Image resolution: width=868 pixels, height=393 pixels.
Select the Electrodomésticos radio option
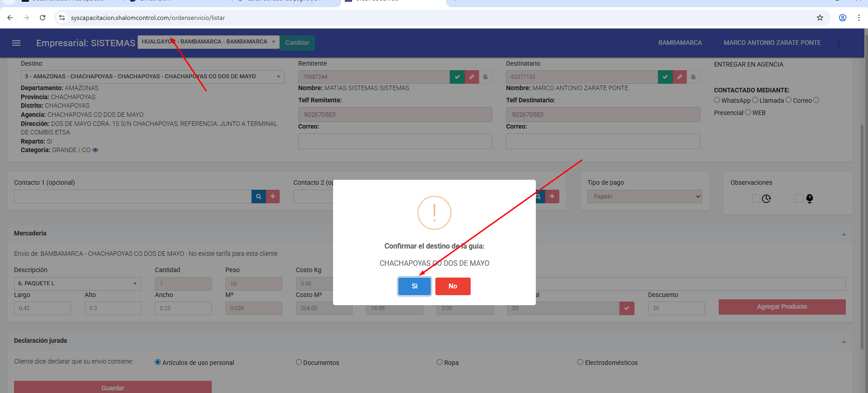[x=580, y=362]
